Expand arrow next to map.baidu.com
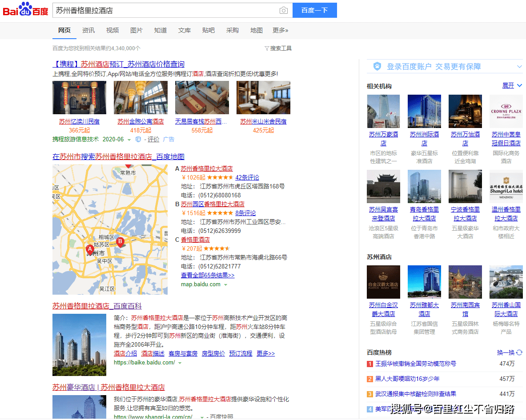This screenshot has height=420, width=526. click(x=226, y=285)
